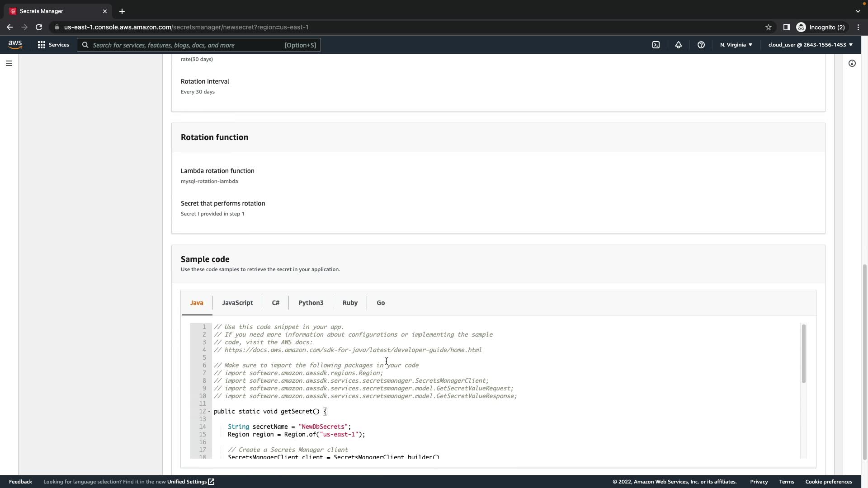Collapse the getSecret function code fold arrow
The image size is (868, 488).
209,412
